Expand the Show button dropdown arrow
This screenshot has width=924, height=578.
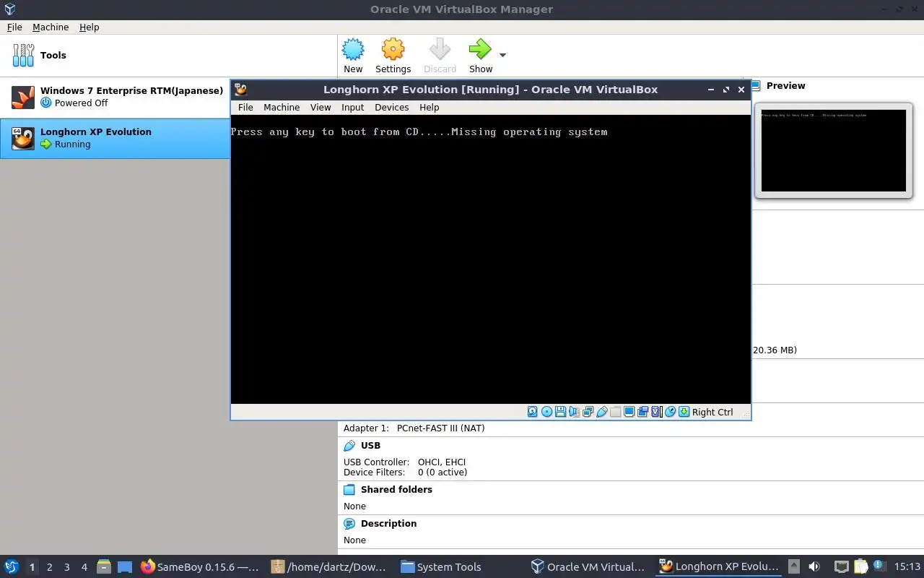tap(502, 55)
